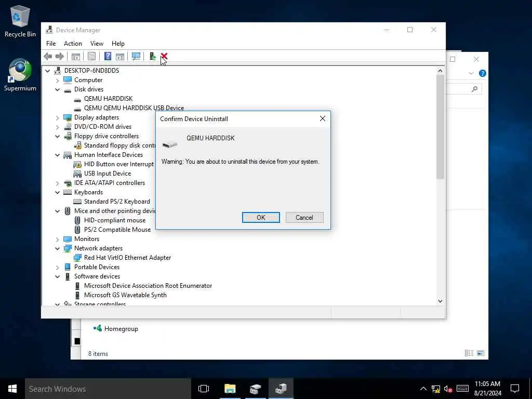Screen dimensions: 532x399
Task: Select the Human Interface Devices category icon
Action: coord(68,155)
